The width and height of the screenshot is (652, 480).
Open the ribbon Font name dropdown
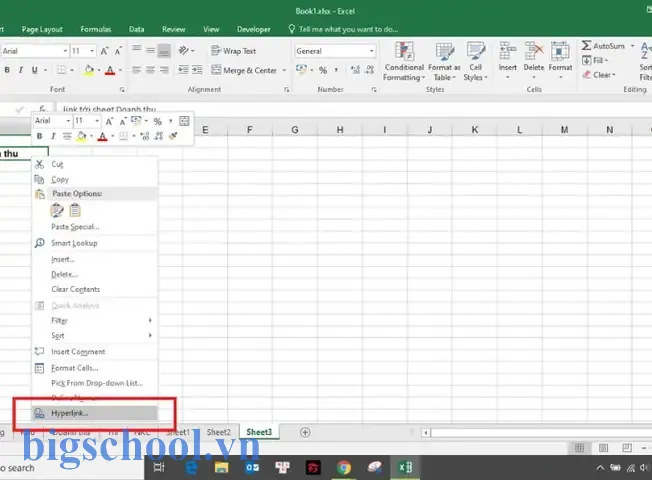(65, 51)
